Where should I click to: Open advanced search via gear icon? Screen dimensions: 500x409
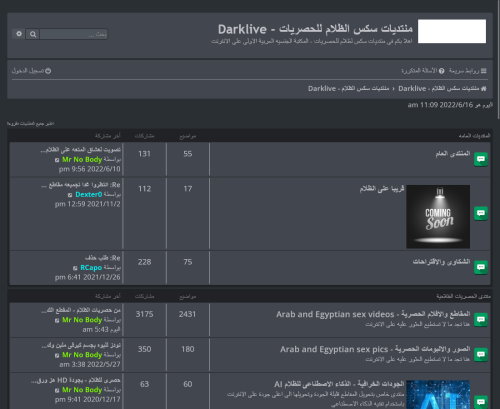[x=19, y=34]
